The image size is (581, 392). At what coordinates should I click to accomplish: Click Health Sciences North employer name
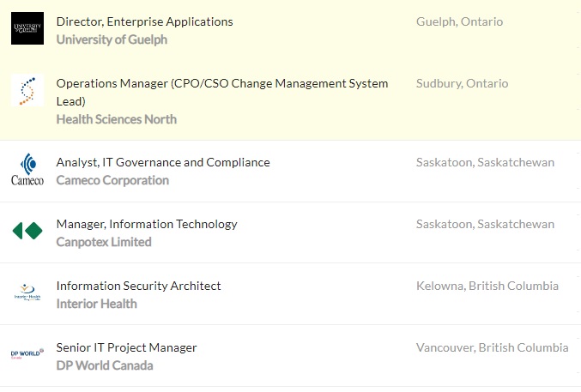point(116,119)
